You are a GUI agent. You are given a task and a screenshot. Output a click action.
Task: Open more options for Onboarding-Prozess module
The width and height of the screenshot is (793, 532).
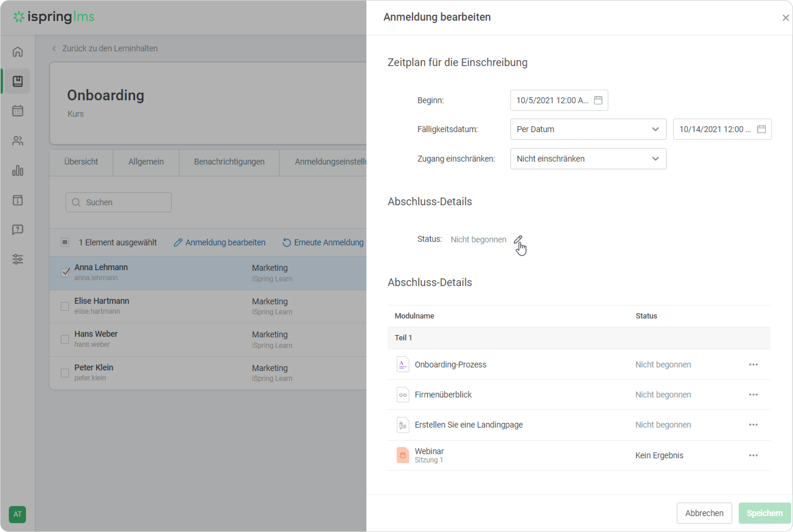pyautogui.click(x=753, y=365)
